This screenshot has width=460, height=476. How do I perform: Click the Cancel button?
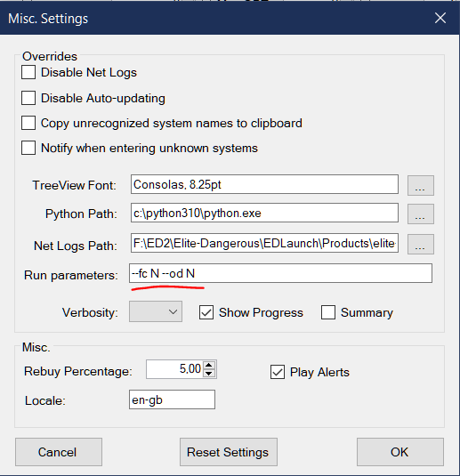tap(59, 452)
